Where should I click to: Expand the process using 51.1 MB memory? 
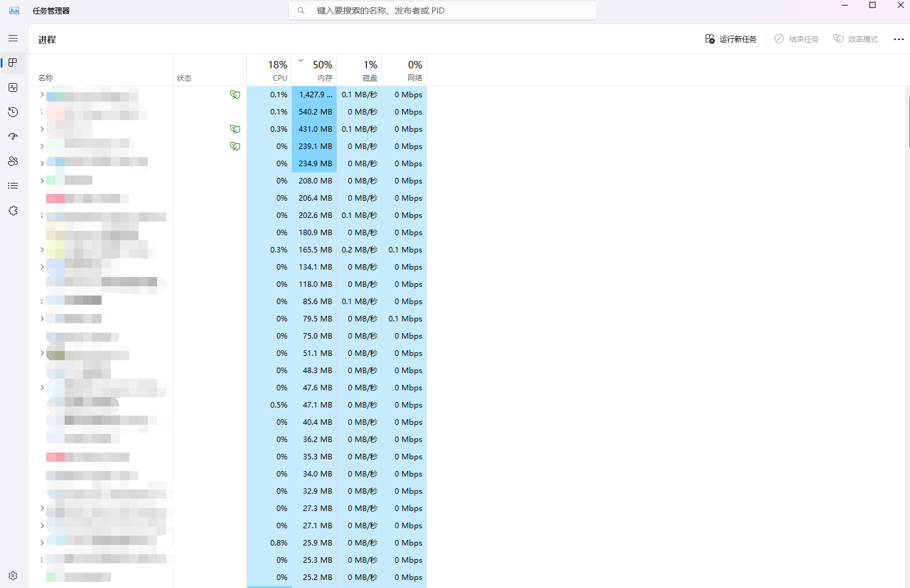click(x=42, y=353)
